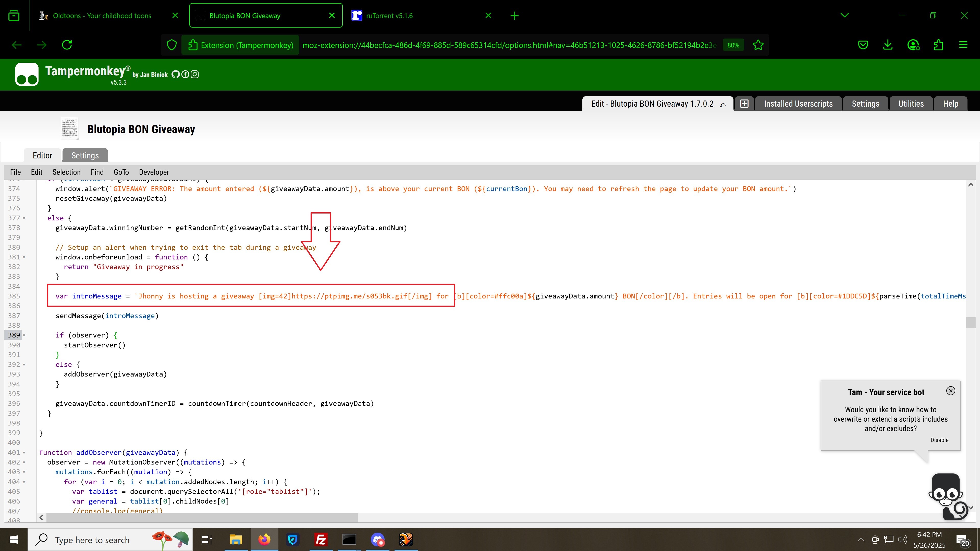The width and height of the screenshot is (980, 551).
Task: Open the GoTo menu
Action: pyautogui.click(x=121, y=172)
